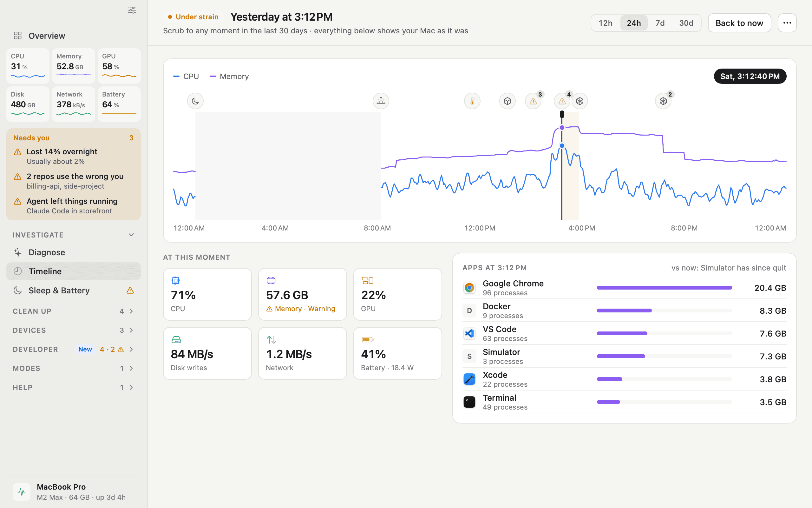This screenshot has height=508, width=812.
Task: Click the timeline scrubber handle
Action: (562, 115)
